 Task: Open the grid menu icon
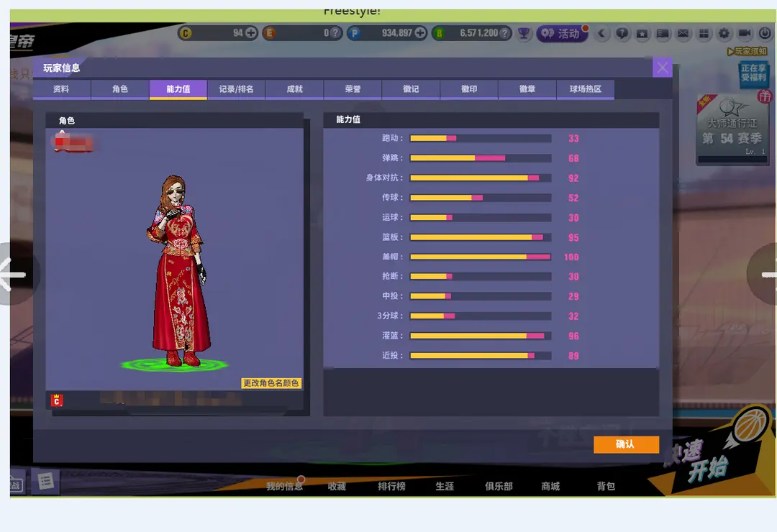(703, 33)
